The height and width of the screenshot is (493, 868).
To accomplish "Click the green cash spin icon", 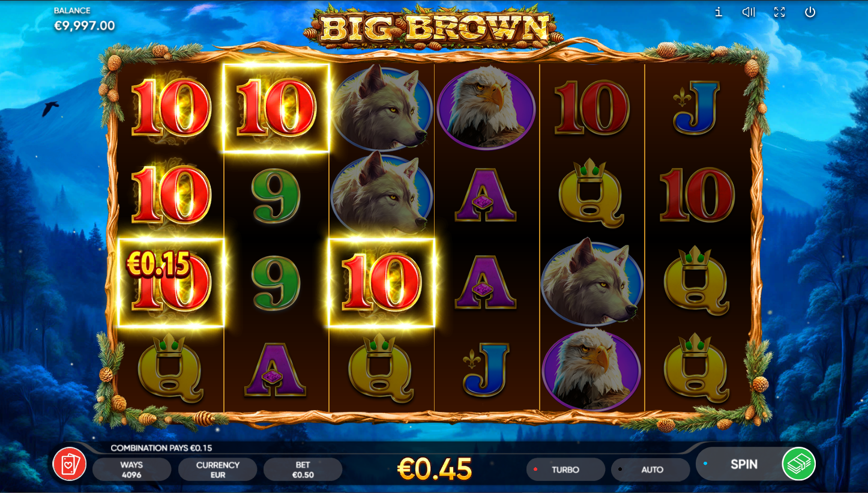I will point(799,464).
